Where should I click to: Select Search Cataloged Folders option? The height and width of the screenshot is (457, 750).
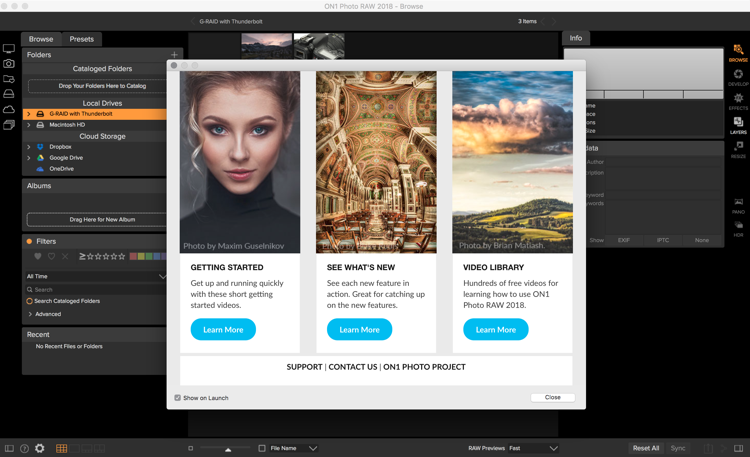(30, 301)
